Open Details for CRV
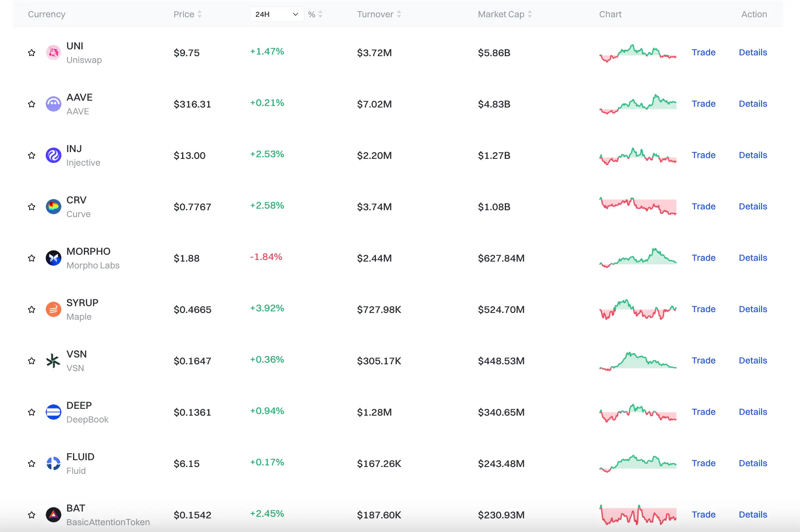 pos(753,207)
